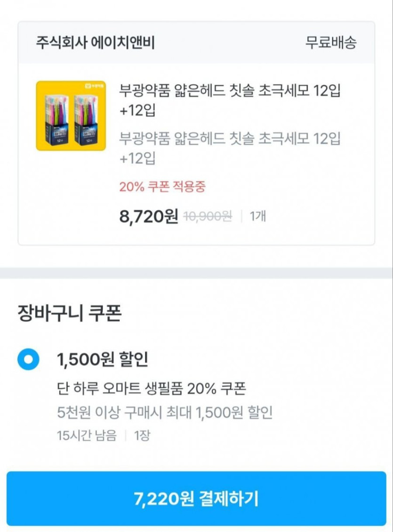Tap the discounted price 8,720원

tap(149, 217)
